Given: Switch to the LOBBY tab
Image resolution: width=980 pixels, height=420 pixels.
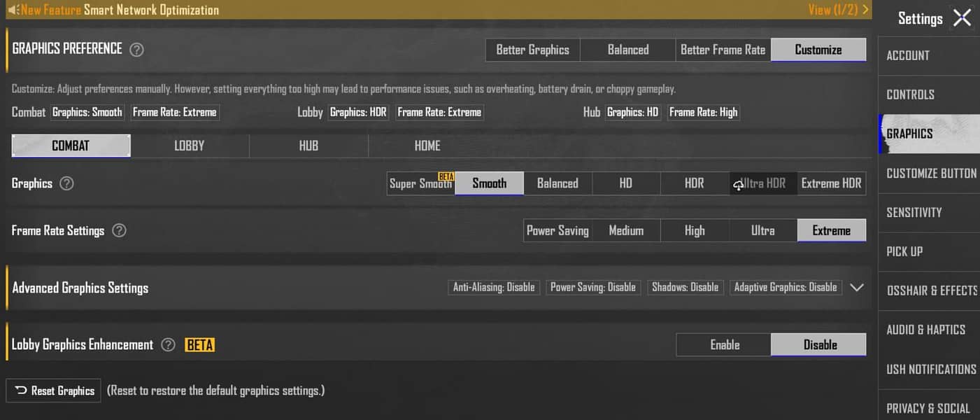Looking at the screenshot, I should point(190,146).
